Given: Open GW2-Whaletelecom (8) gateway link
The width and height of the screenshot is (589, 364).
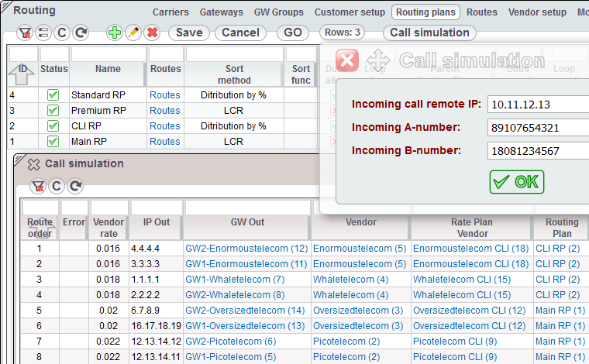Looking at the screenshot, I should (x=235, y=294).
